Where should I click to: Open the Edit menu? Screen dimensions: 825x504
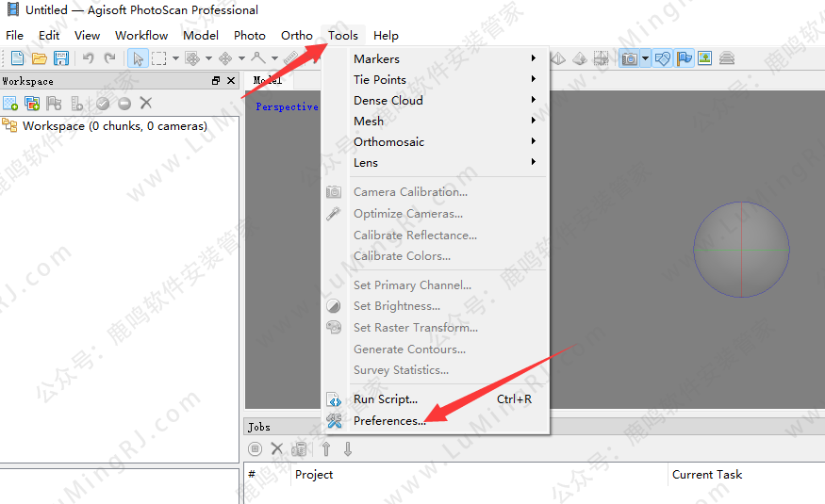(x=49, y=35)
